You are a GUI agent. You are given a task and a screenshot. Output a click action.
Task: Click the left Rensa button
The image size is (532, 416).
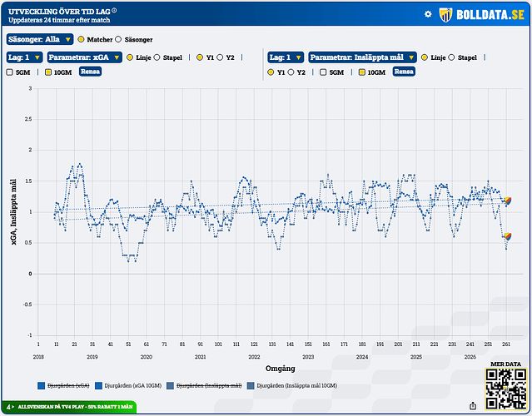coord(90,72)
